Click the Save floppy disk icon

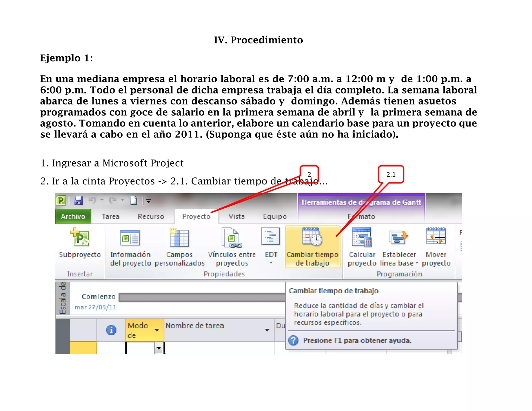click(78, 201)
